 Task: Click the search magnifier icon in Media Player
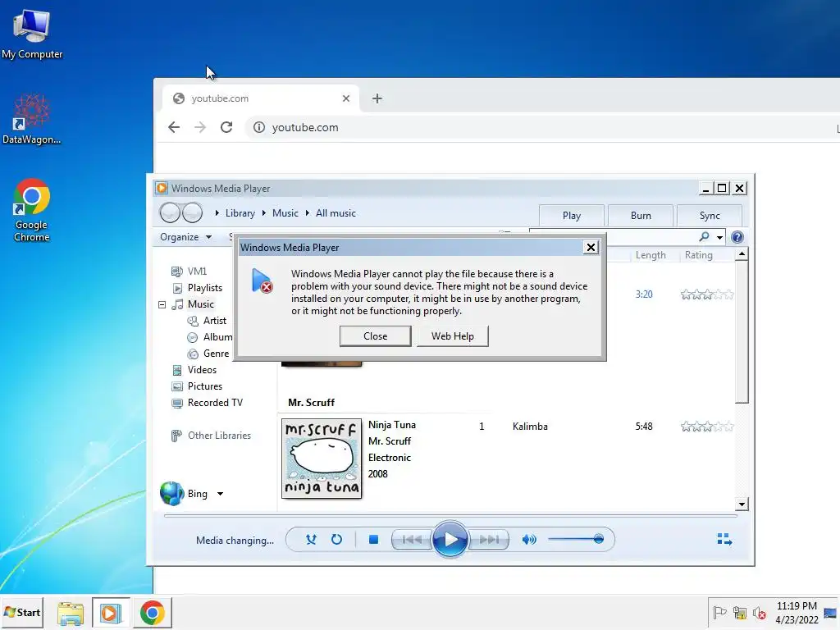click(x=704, y=236)
